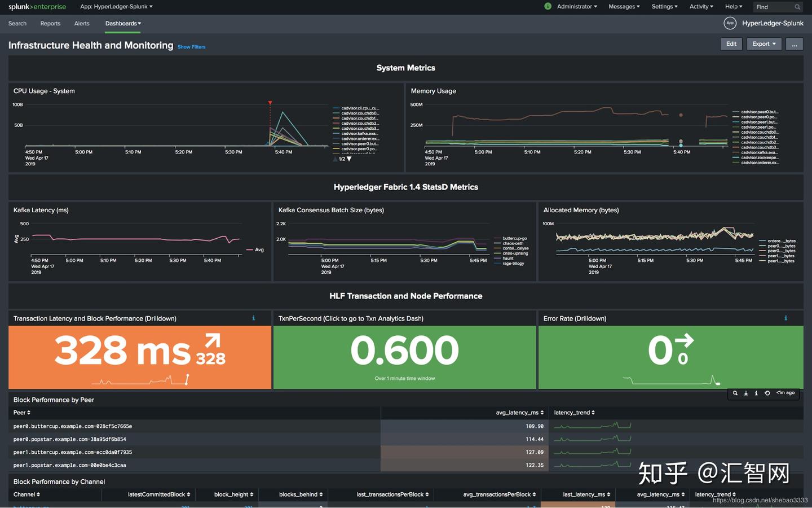Select row peer0.popstar.example.com-38a95df6b854
812x508 pixels.
[x=406, y=439]
